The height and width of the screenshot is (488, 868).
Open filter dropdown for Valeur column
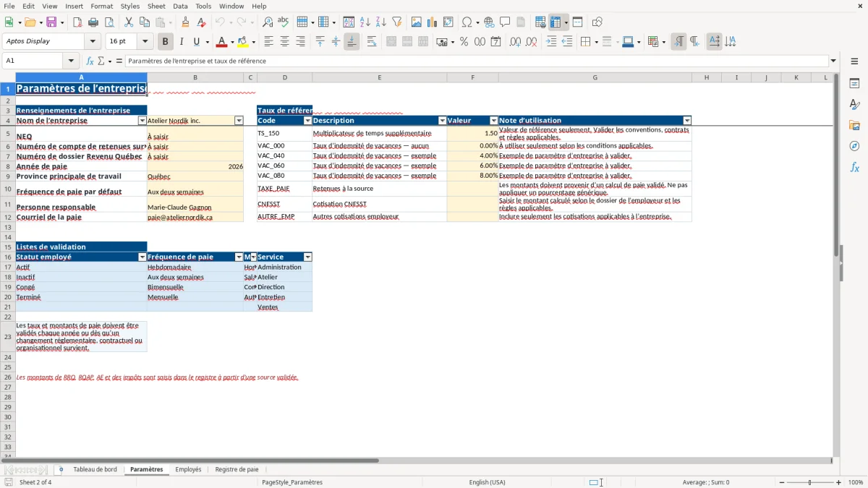point(494,121)
